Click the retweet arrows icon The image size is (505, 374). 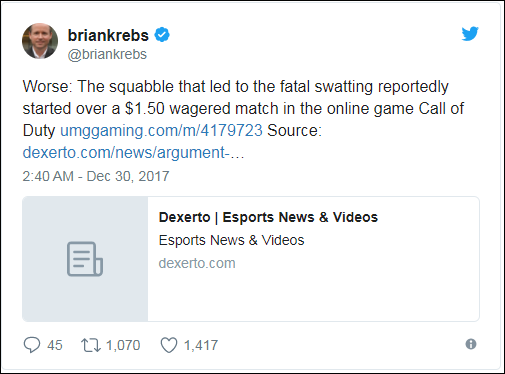point(91,345)
